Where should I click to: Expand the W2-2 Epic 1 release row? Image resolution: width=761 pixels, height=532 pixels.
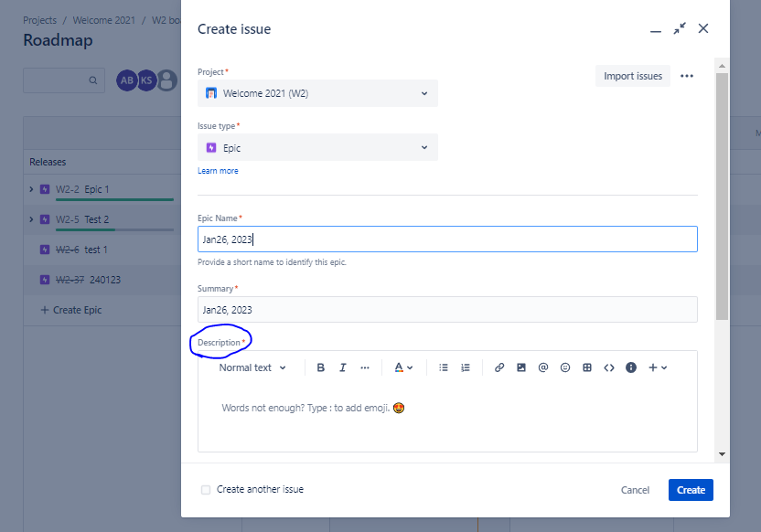32,190
